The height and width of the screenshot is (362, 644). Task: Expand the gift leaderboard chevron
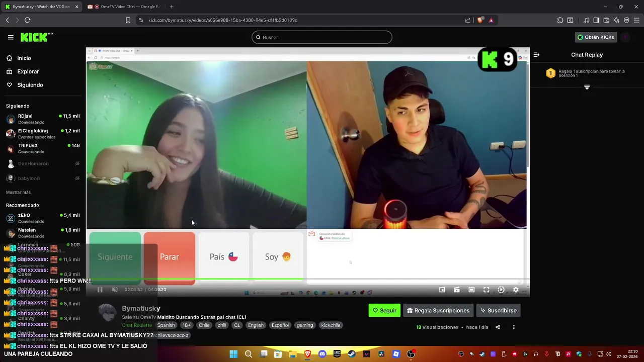587,87
